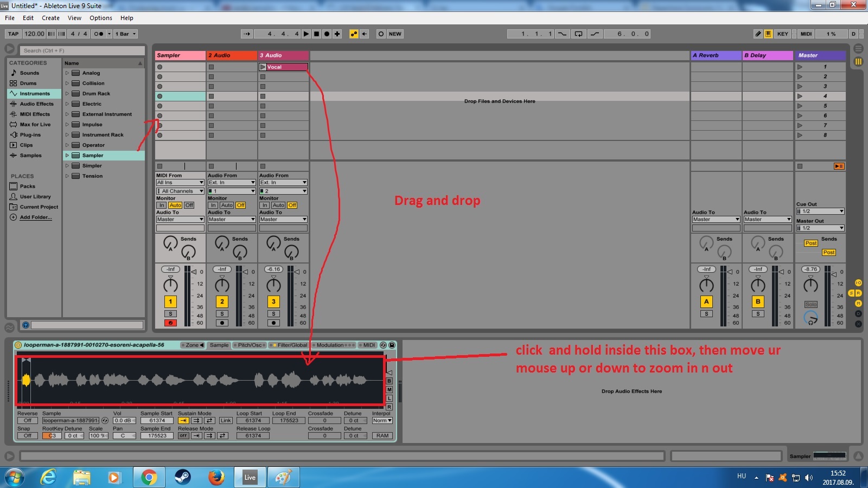Click the TAP tempo button

[x=14, y=34]
